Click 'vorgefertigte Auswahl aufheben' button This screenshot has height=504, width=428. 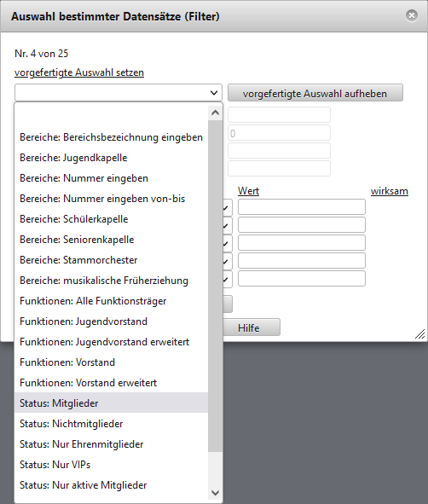315,93
